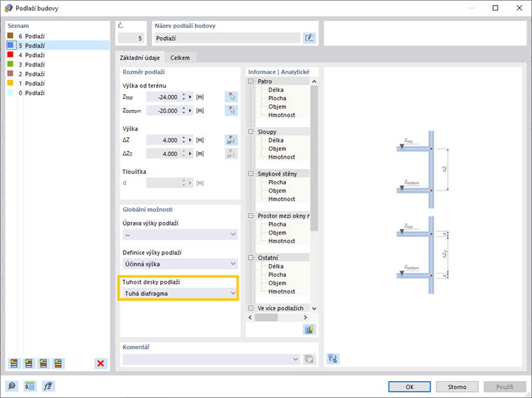Collapse the Prostor mezi okny tree group
532x398 pixels.
(x=251, y=216)
